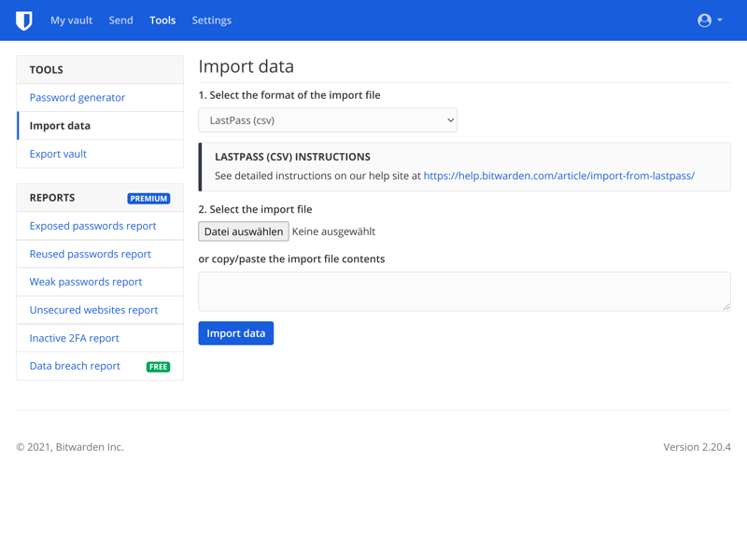Click the blue Import data button

click(x=236, y=333)
